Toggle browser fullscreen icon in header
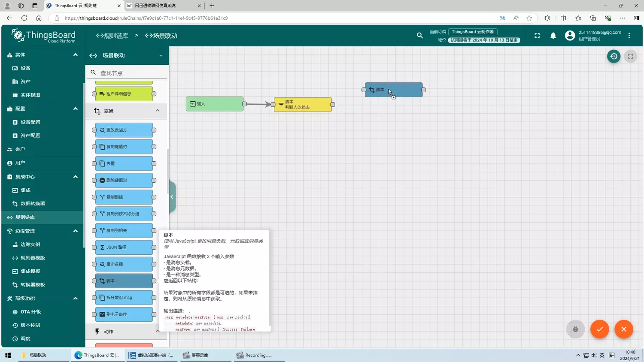The width and height of the screenshot is (644, 362). pos(537,36)
